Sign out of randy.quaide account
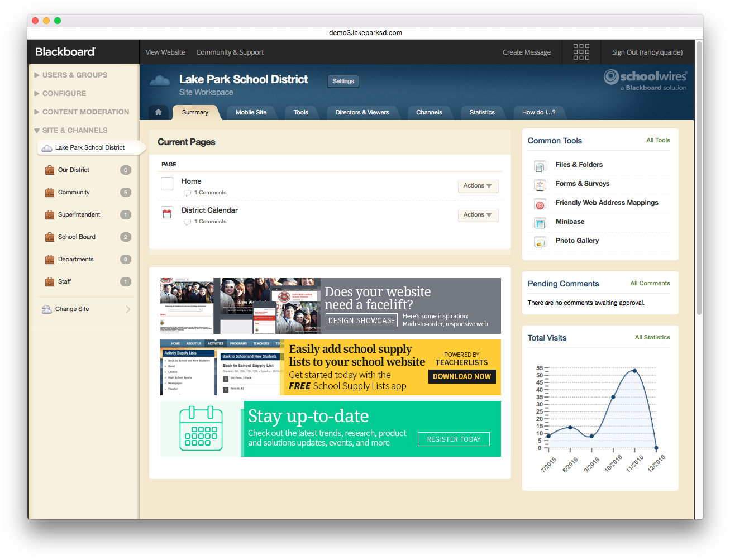Image resolution: width=730 pixels, height=560 pixels. (647, 52)
